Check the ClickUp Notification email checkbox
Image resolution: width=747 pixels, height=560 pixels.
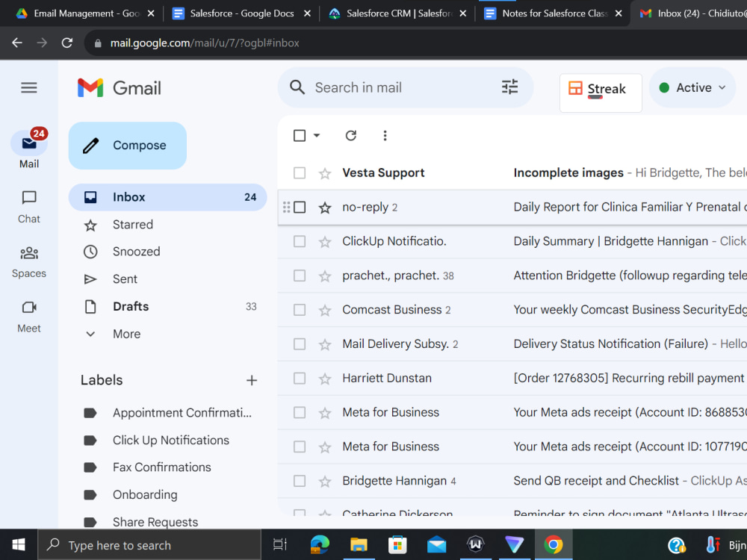(300, 241)
